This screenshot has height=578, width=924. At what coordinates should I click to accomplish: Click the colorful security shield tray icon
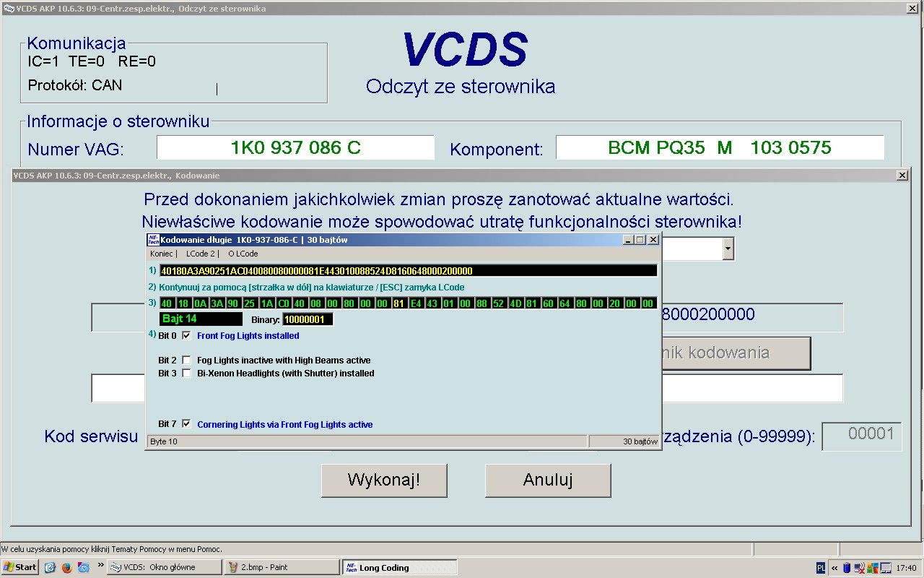tap(872, 568)
